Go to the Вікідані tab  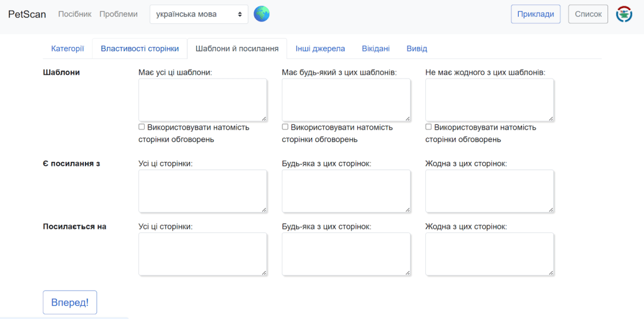coord(375,48)
